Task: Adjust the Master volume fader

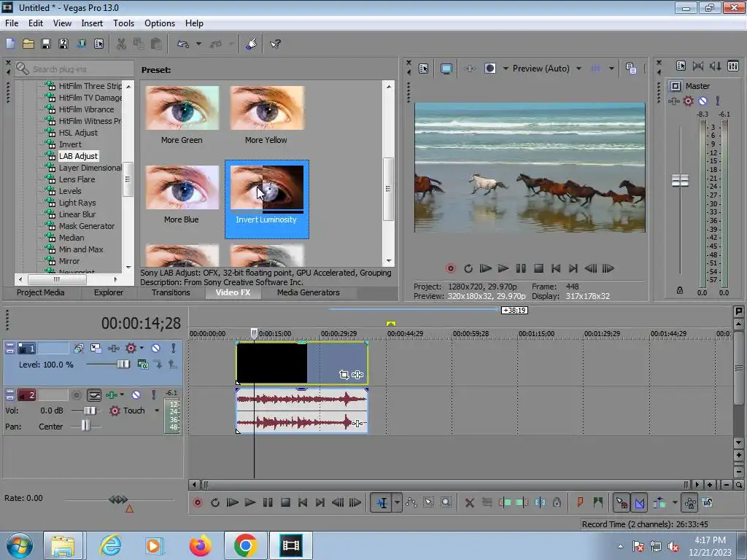Action: click(680, 181)
